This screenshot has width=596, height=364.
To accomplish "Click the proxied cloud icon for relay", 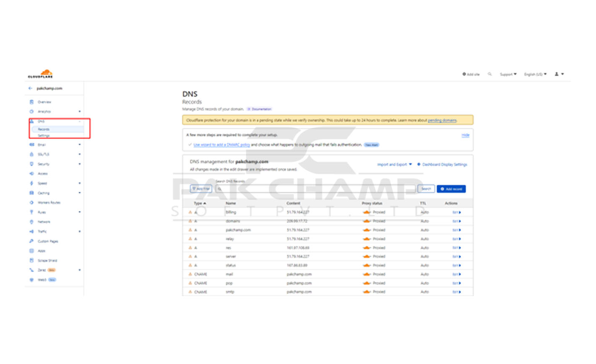I will click(x=367, y=239).
